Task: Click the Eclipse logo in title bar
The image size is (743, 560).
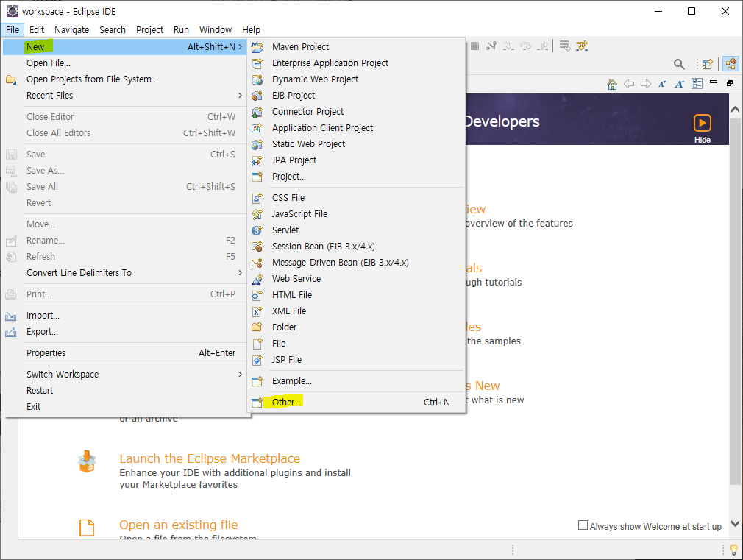Action: pyautogui.click(x=13, y=11)
